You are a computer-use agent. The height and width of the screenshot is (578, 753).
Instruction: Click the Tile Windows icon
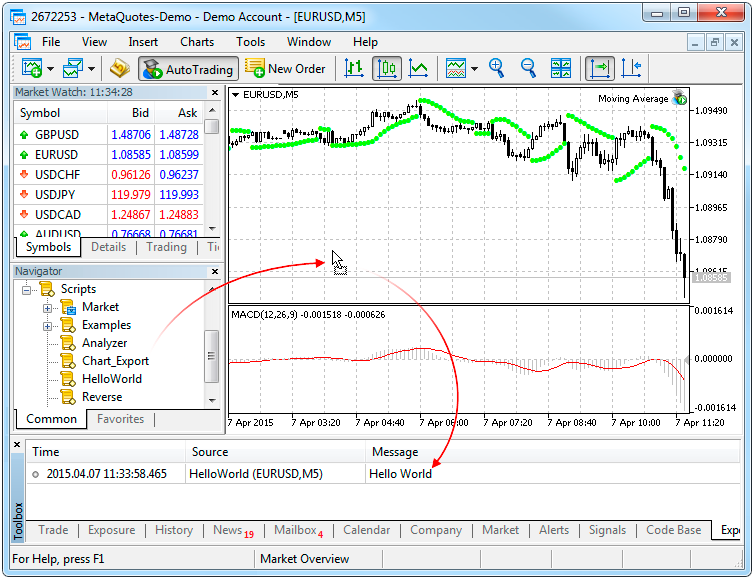click(560, 69)
